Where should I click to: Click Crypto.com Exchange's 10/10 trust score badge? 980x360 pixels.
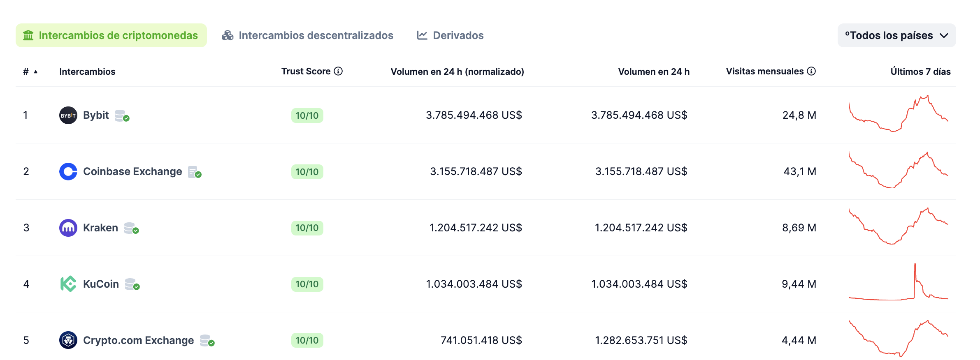pos(307,340)
